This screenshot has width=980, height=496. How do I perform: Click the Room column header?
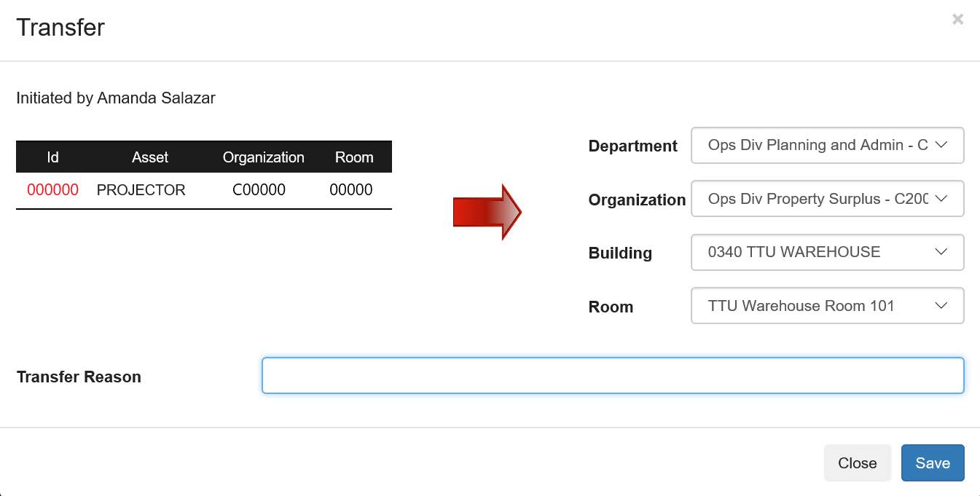coord(355,157)
